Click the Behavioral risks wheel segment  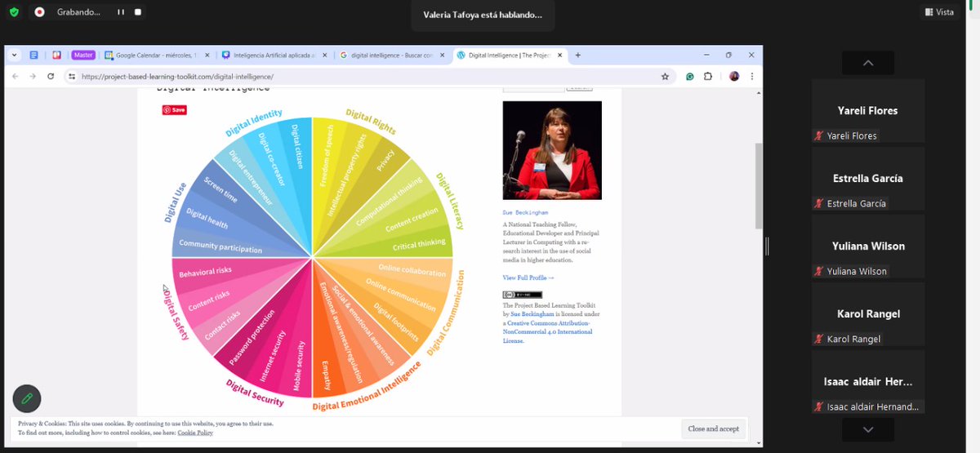pyautogui.click(x=206, y=273)
